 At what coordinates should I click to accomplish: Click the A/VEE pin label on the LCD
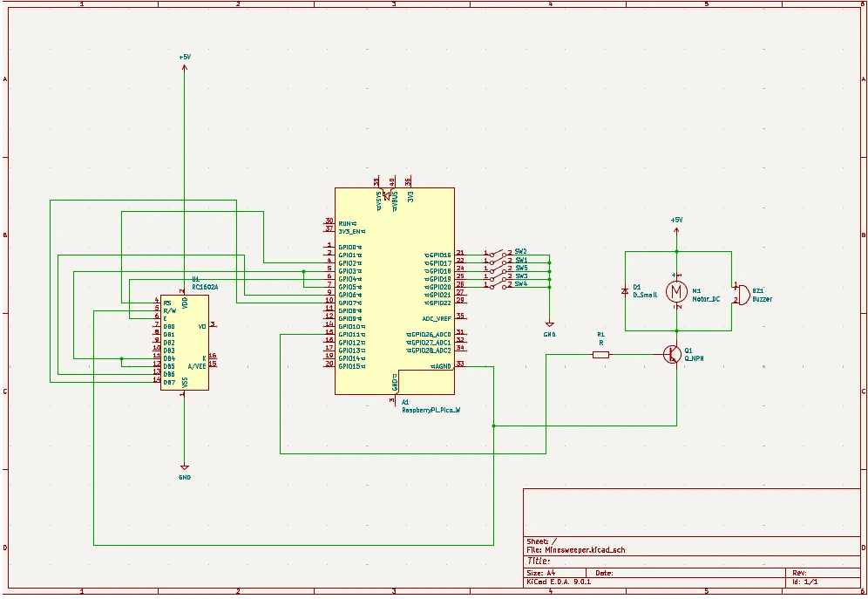point(197,366)
